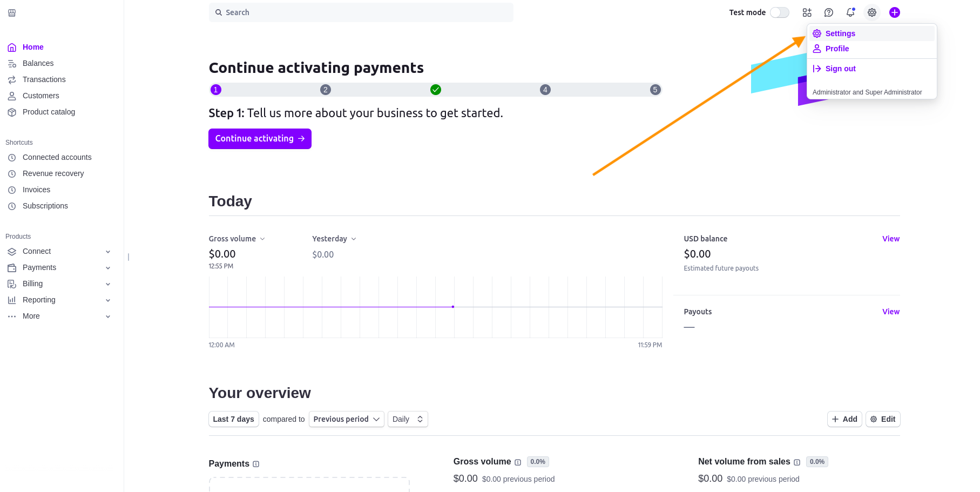Click Edit button in overview

[x=883, y=419]
